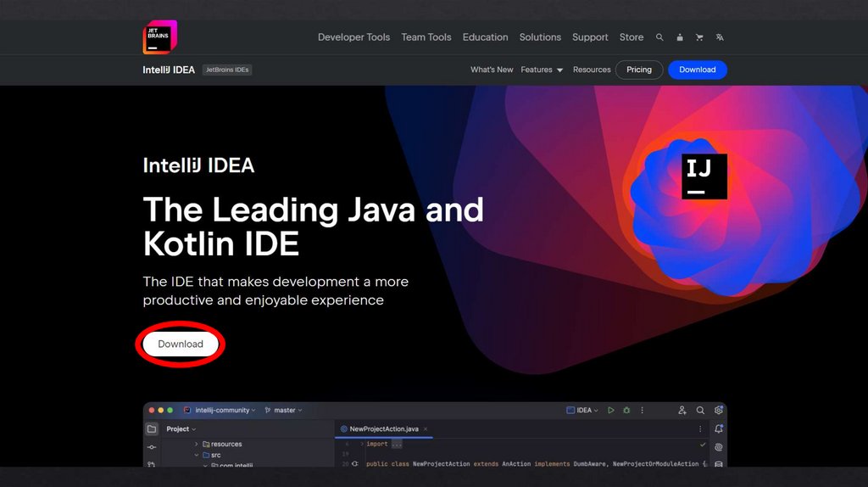Open the Team Tools menu

[426, 37]
